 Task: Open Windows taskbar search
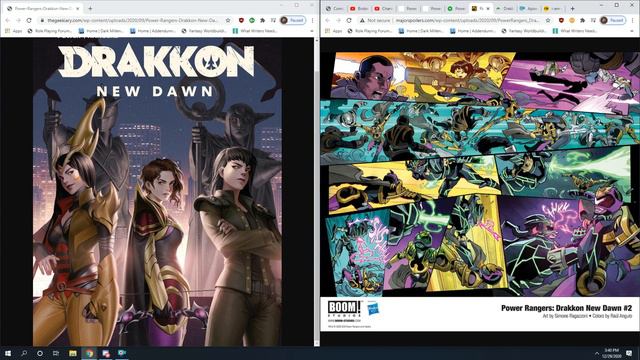click(x=24, y=353)
